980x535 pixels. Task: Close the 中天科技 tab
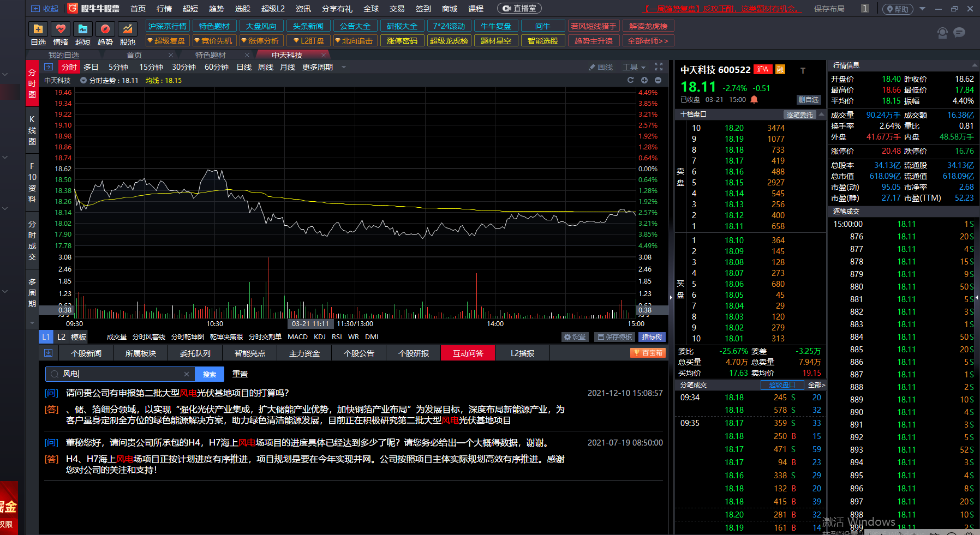pos(324,55)
